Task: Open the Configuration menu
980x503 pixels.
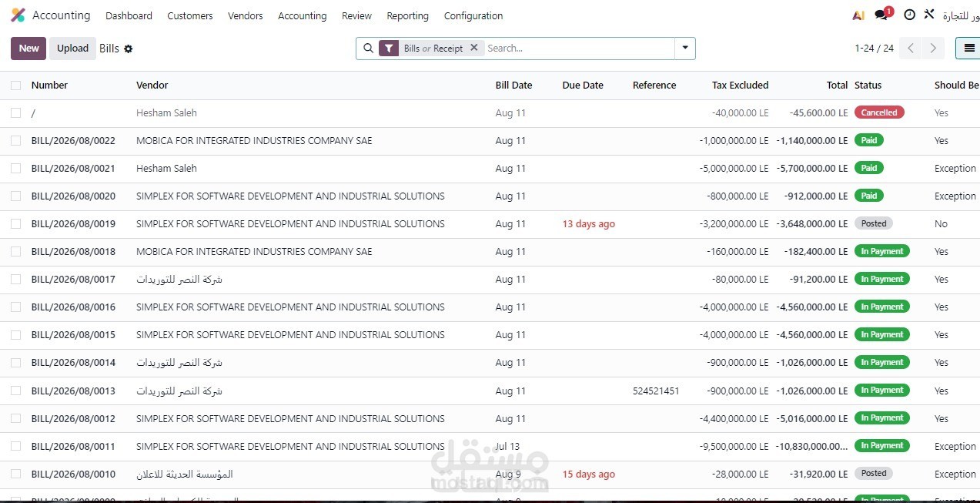Action: point(473,15)
